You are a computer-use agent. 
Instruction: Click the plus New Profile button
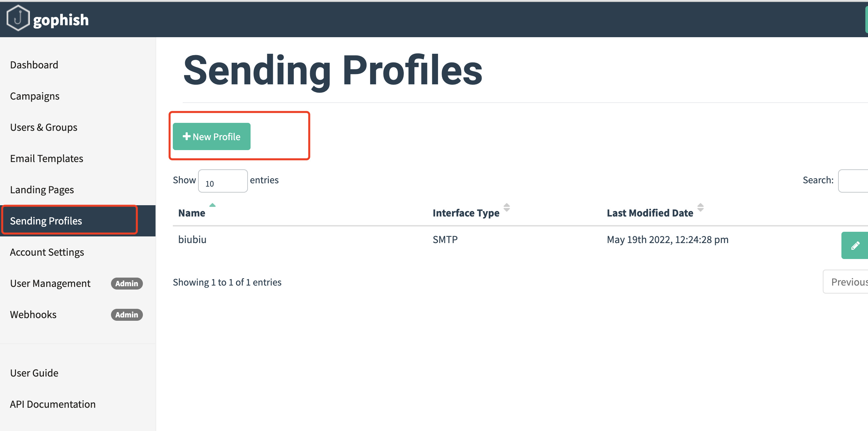(x=211, y=136)
